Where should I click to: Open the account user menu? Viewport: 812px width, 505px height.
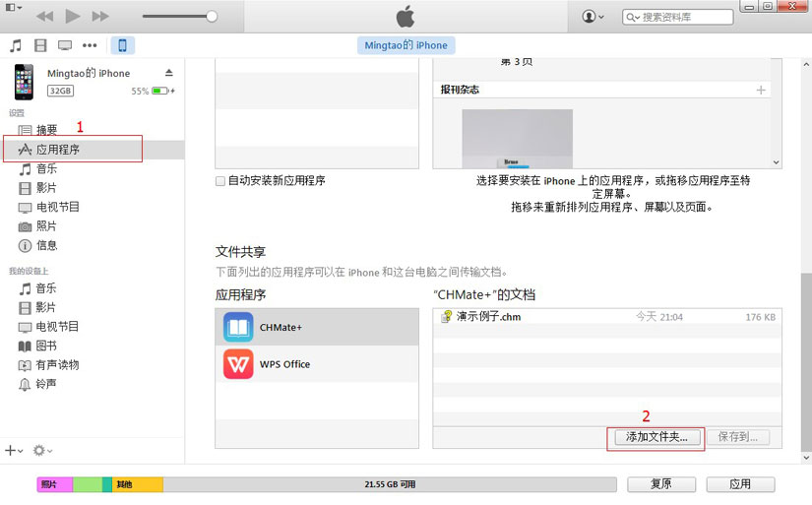click(x=593, y=17)
